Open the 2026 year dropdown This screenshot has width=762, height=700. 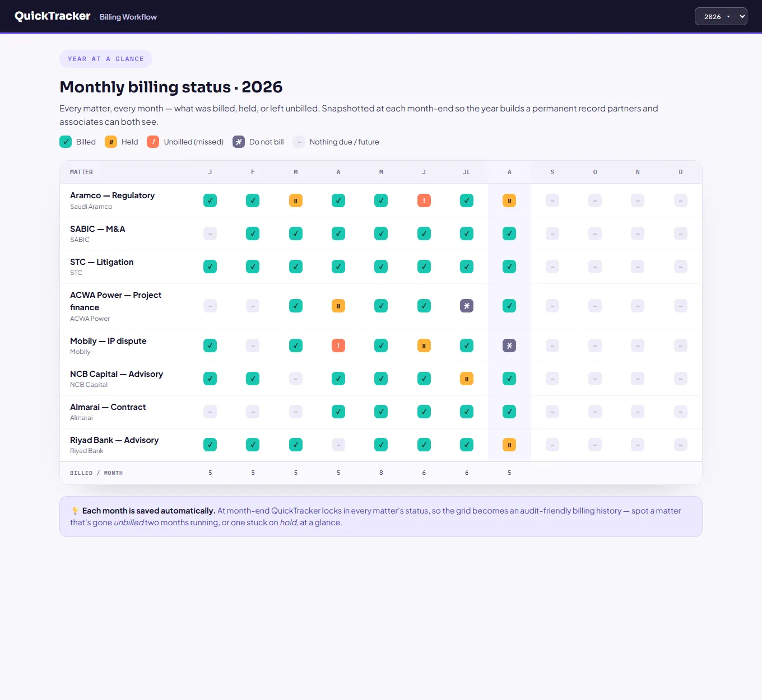(721, 17)
